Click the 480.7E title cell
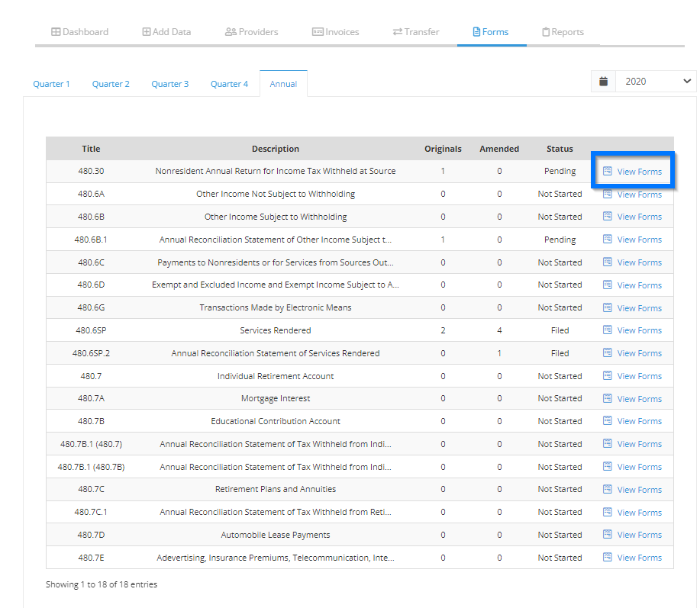This screenshot has width=700, height=608. pos(91,558)
